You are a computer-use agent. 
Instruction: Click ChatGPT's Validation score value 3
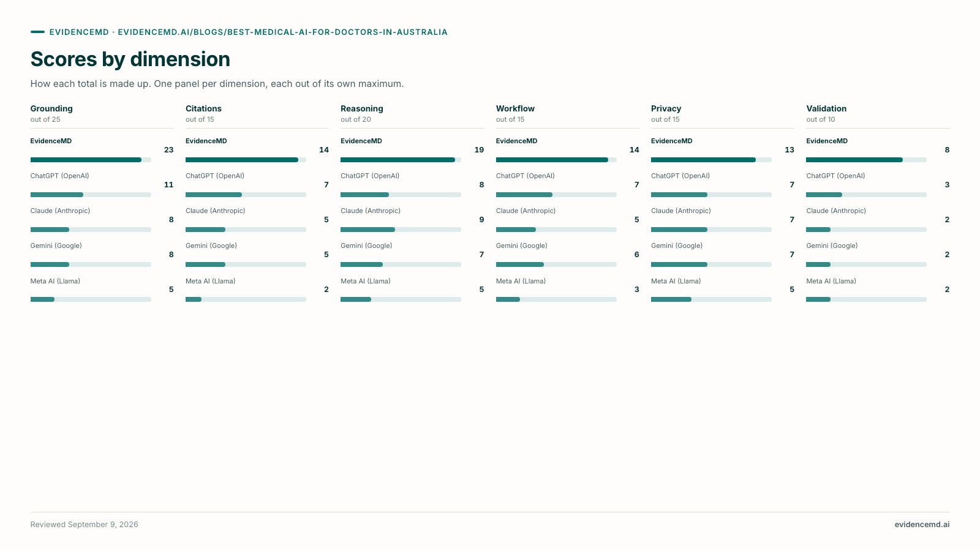947,185
